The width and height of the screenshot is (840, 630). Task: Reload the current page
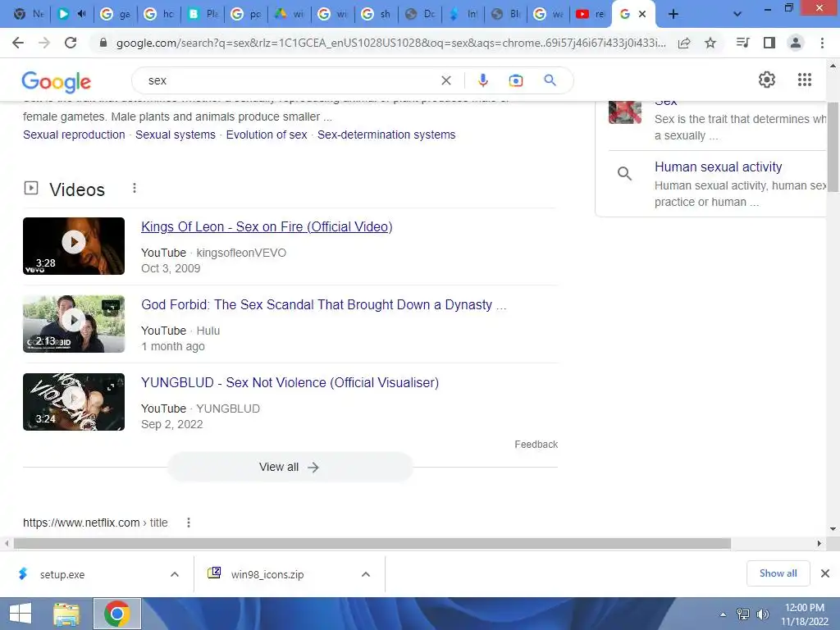[x=71, y=43]
